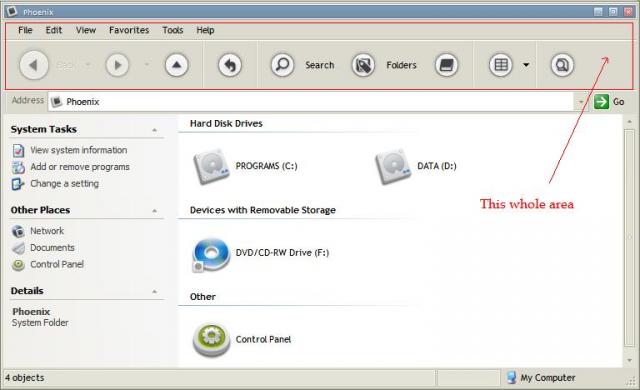Open the Favorites menu
This screenshot has height=390, width=640.
[x=129, y=30]
